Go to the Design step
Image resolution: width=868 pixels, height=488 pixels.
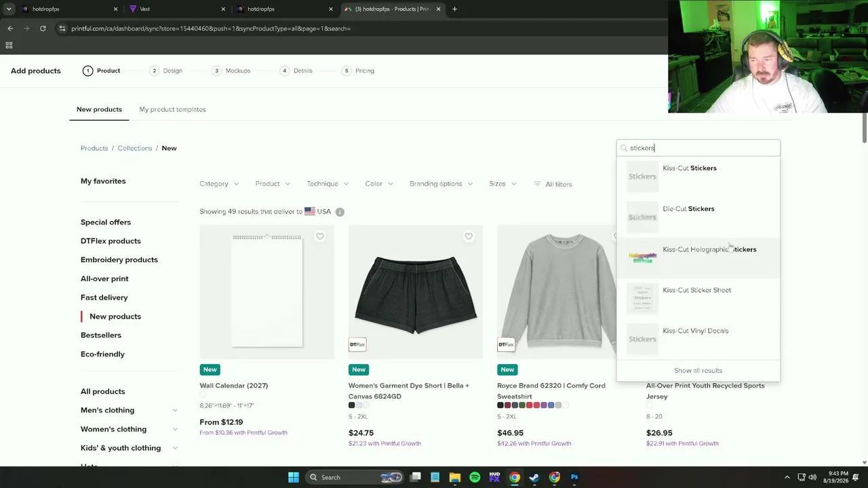point(166,70)
